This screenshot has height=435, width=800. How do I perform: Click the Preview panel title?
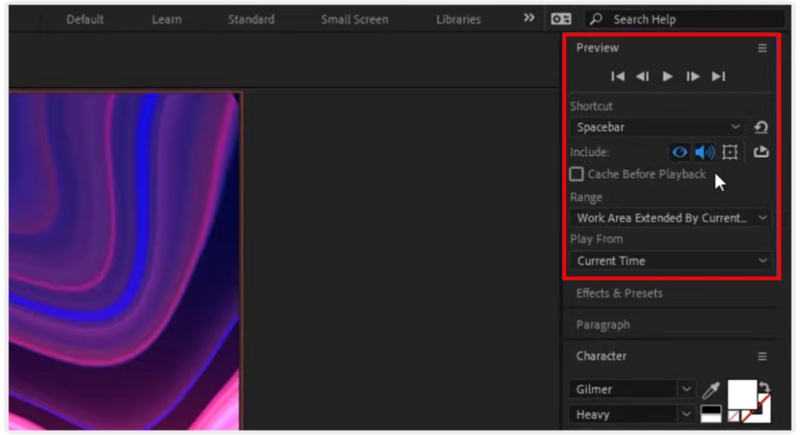[x=597, y=48]
